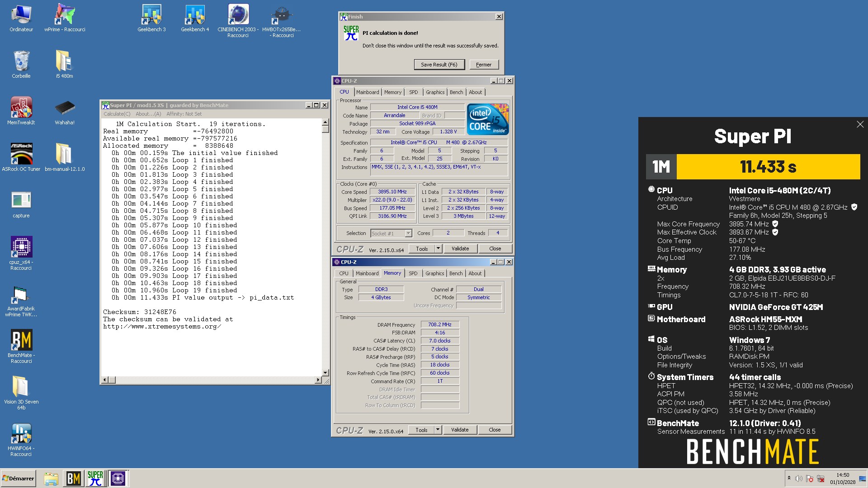Click the Fermer button in Finish dialog
868x488 pixels.
tap(484, 65)
